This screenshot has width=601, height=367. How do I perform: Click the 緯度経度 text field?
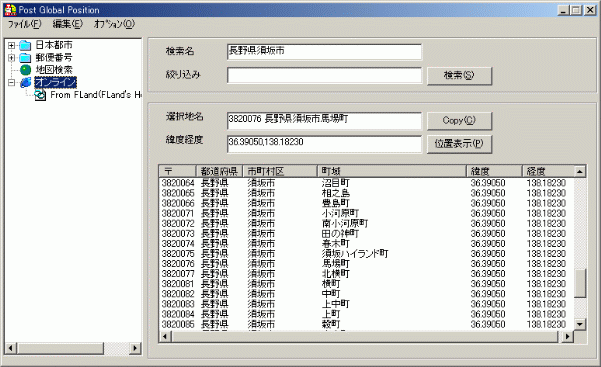[324, 143]
